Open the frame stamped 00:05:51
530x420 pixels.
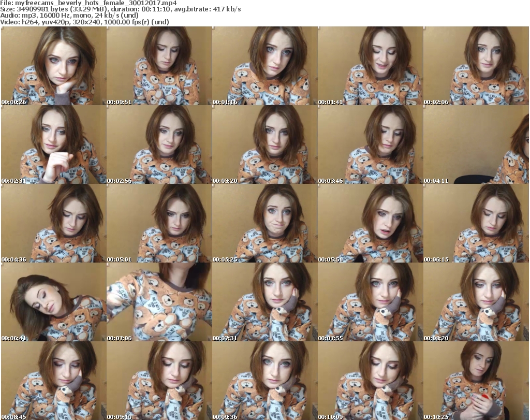pos(370,223)
